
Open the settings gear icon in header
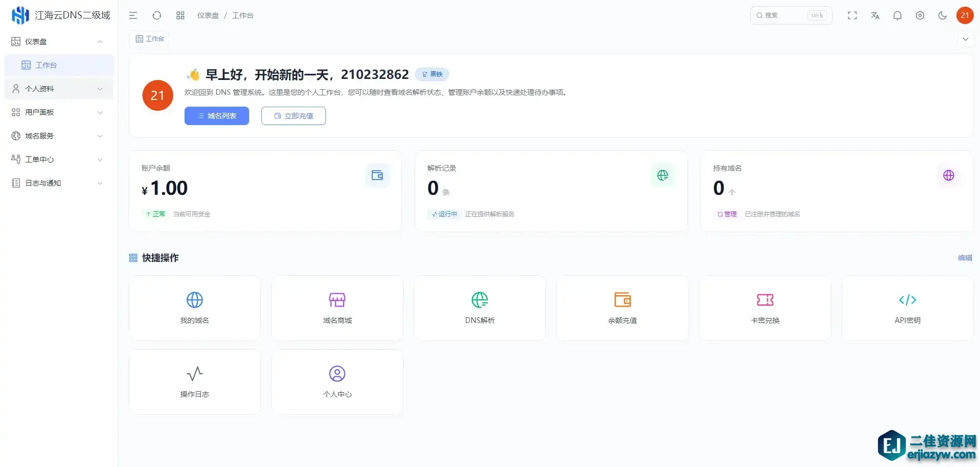(920, 15)
